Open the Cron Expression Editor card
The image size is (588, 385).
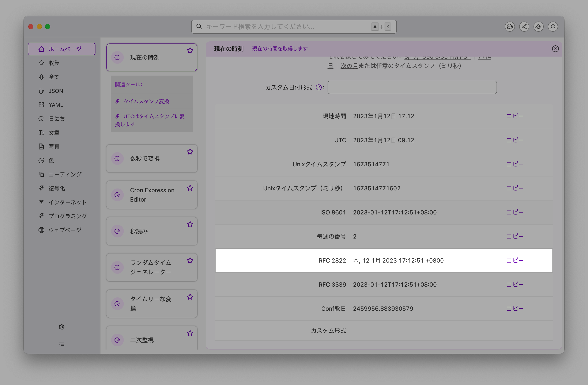point(152,195)
